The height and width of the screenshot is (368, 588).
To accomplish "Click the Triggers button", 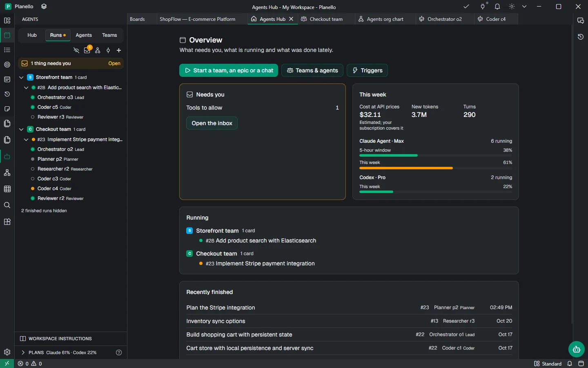I will coord(367,70).
